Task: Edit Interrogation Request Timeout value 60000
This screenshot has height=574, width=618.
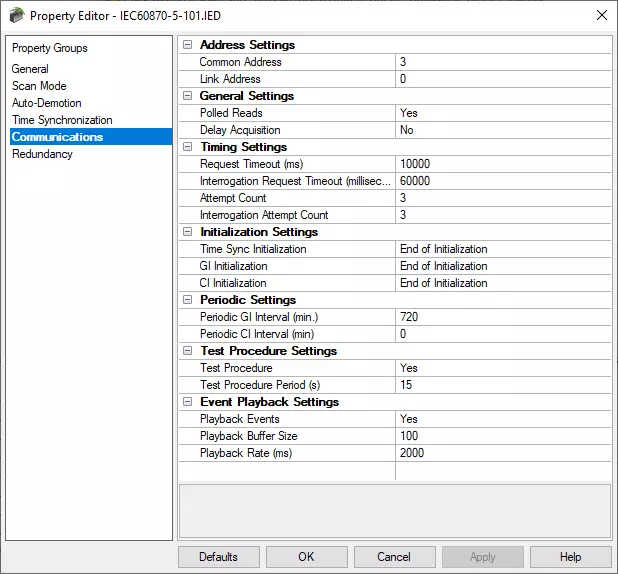Action: coord(503,181)
